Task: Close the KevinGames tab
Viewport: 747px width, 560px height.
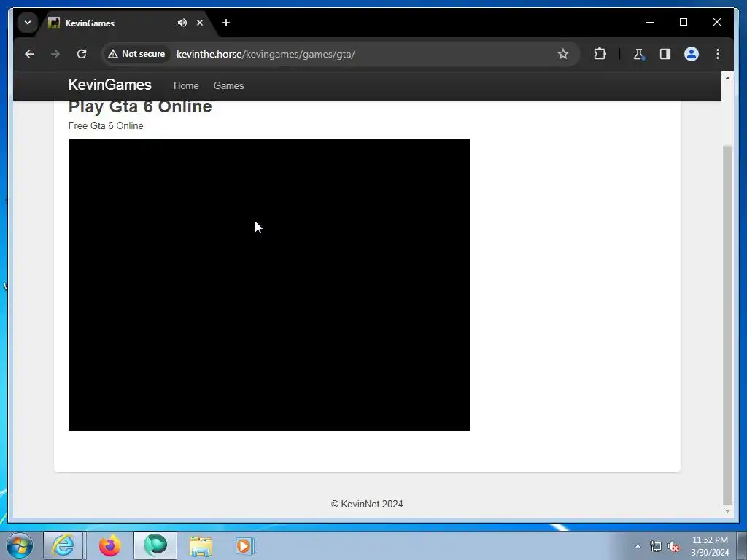Action: [x=200, y=23]
